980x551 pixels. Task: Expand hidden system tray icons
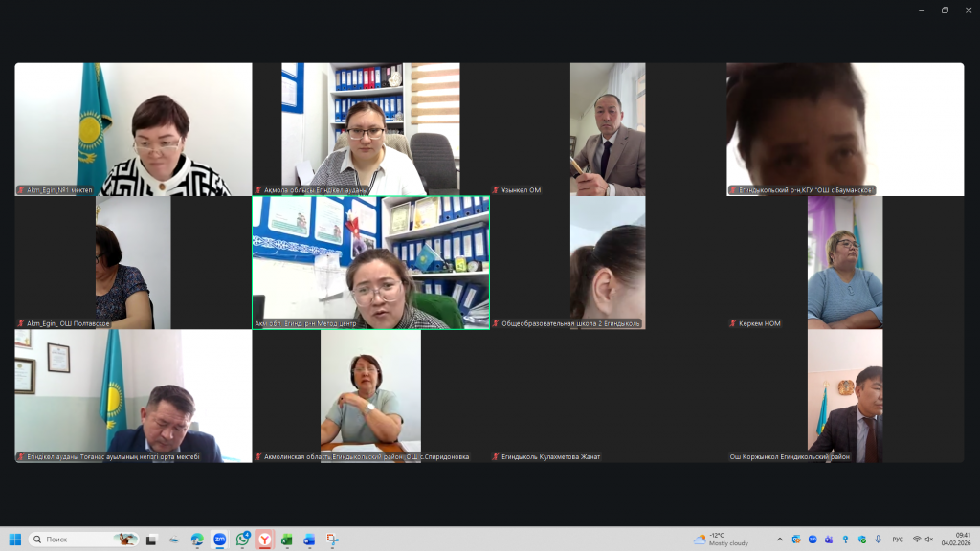point(779,540)
